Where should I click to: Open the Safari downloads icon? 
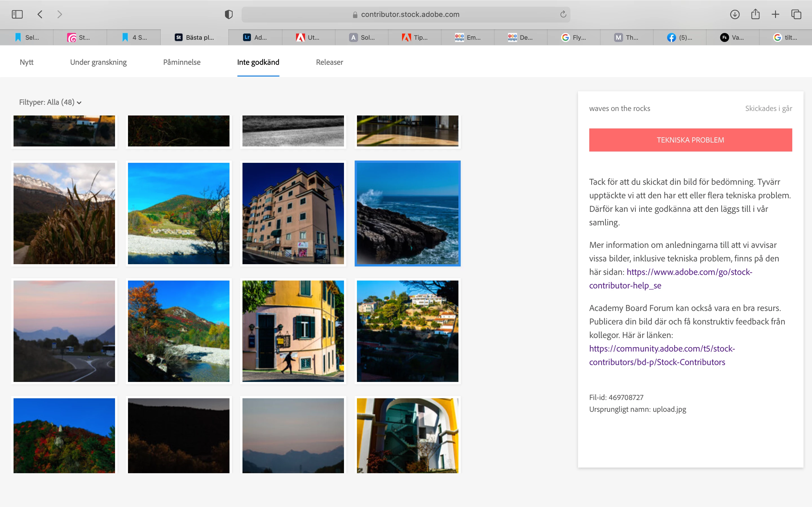[734, 14]
